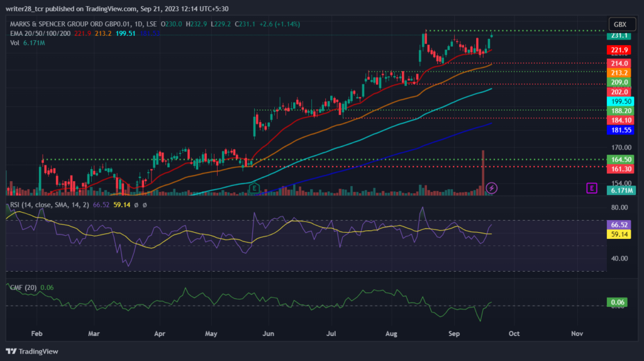Click the red 221.9 EMA price label

pyautogui.click(x=619, y=50)
